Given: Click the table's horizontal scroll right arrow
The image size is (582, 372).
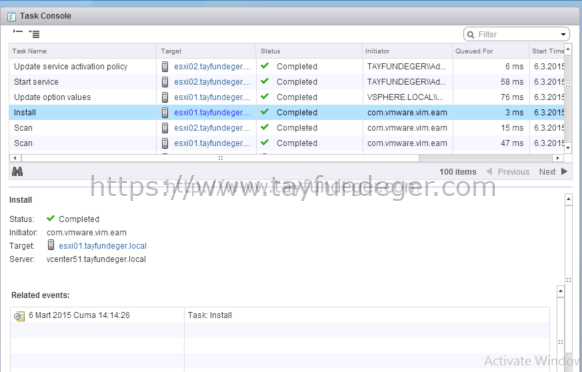Looking at the screenshot, I should [x=558, y=158].
